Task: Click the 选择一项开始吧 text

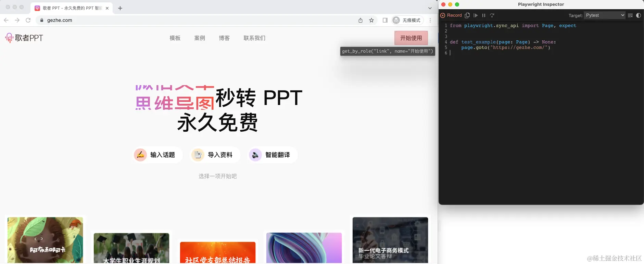Action: click(x=218, y=176)
